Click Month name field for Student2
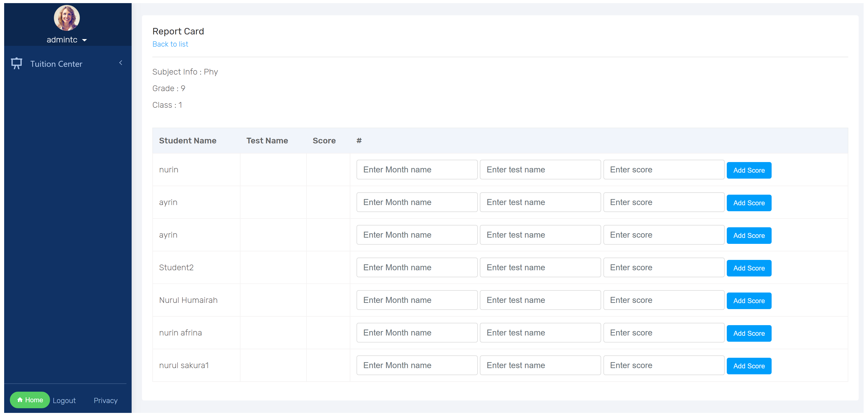This screenshot has width=868, height=416. click(417, 268)
